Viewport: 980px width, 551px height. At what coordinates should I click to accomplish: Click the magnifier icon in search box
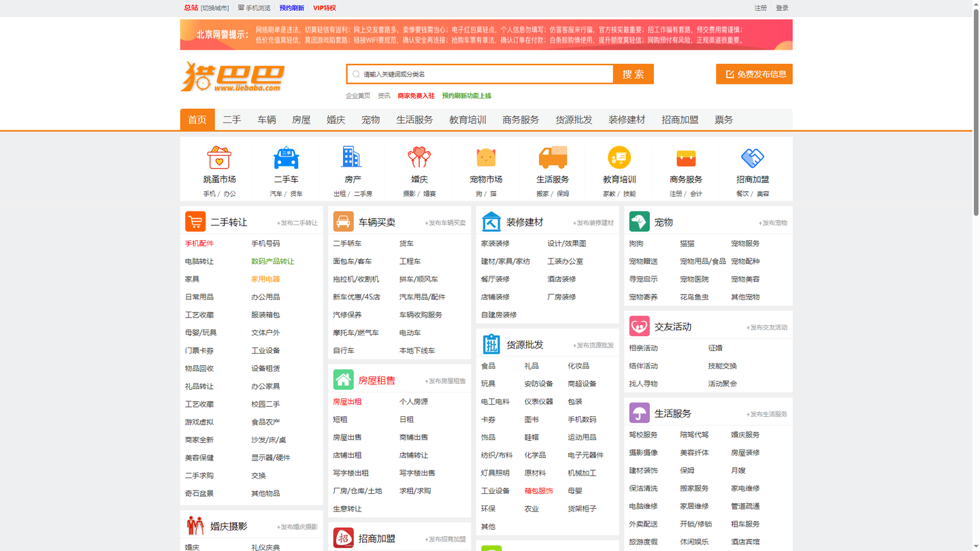356,74
